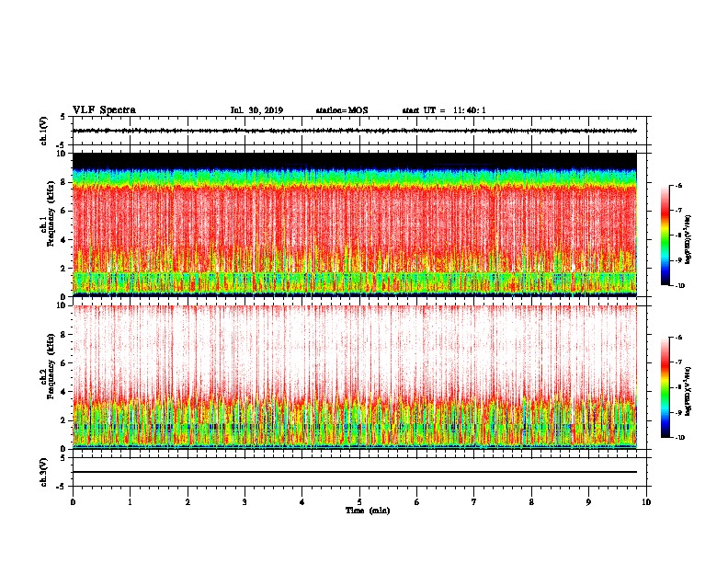Click the ch.1 spectrogram red band

pyautogui.click(x=355, y=223)
